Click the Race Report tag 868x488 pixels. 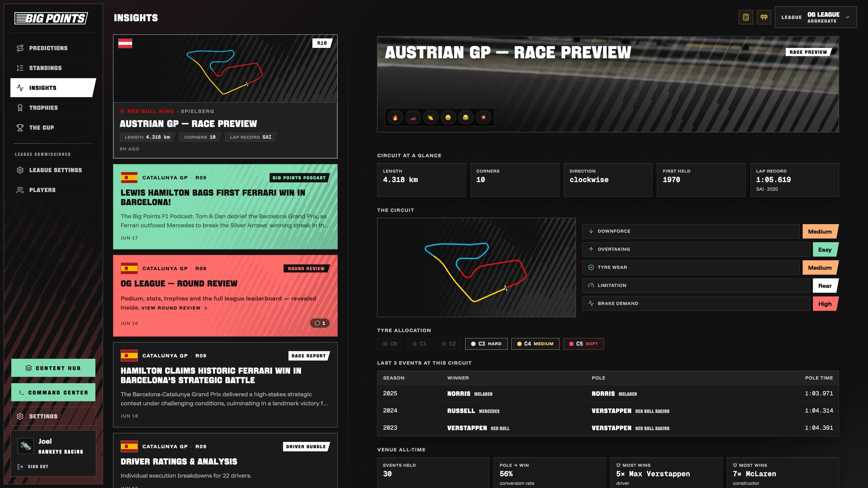pos(309,356)
